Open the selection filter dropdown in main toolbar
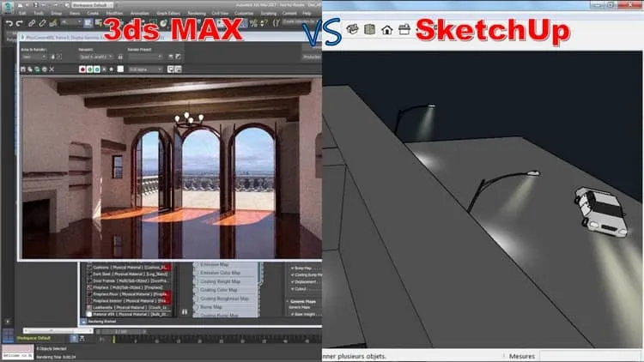The image size is (644, 362). tap(70, 22)
